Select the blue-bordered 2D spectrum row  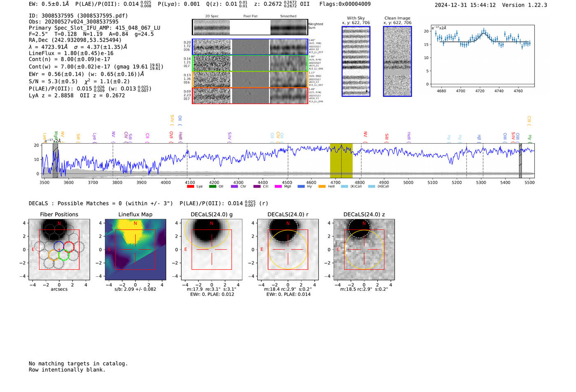coord(250,47)
